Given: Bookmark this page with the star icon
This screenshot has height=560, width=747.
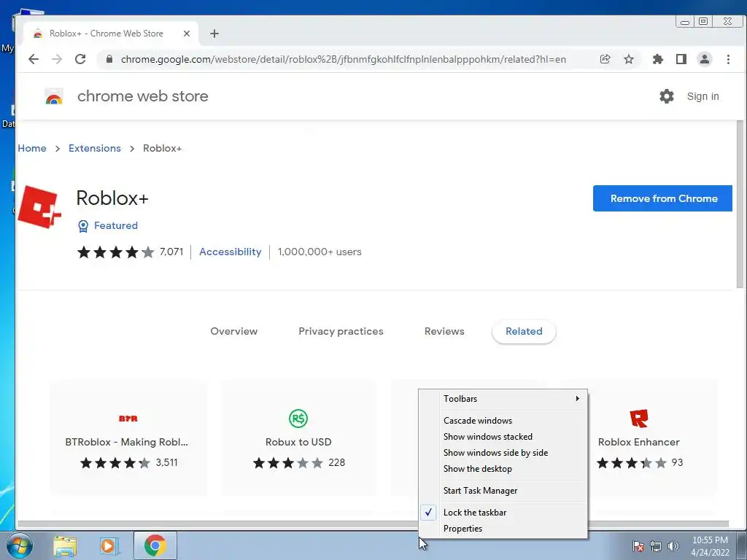Looking at the screenshot, I should (x=629, y=59).
